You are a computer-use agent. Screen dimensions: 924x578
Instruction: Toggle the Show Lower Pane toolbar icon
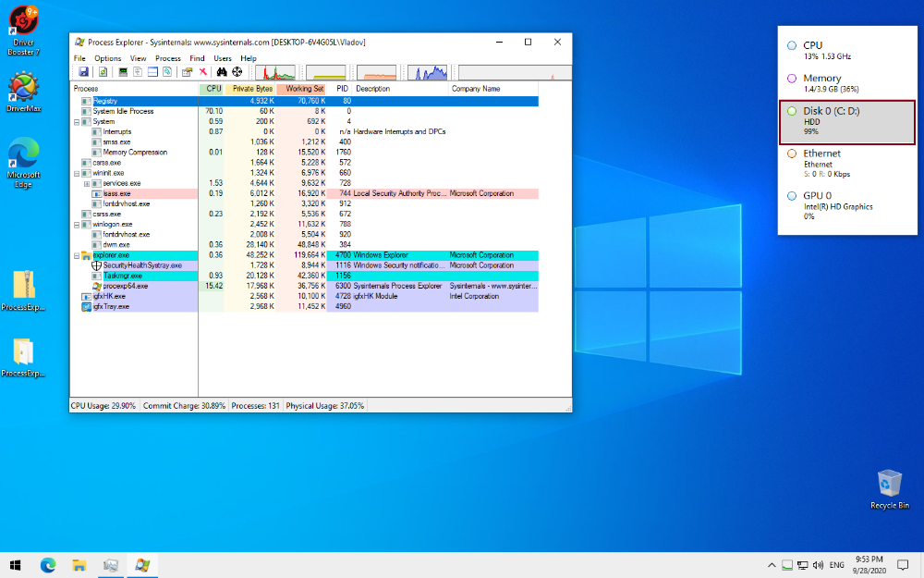click(152, 72)
